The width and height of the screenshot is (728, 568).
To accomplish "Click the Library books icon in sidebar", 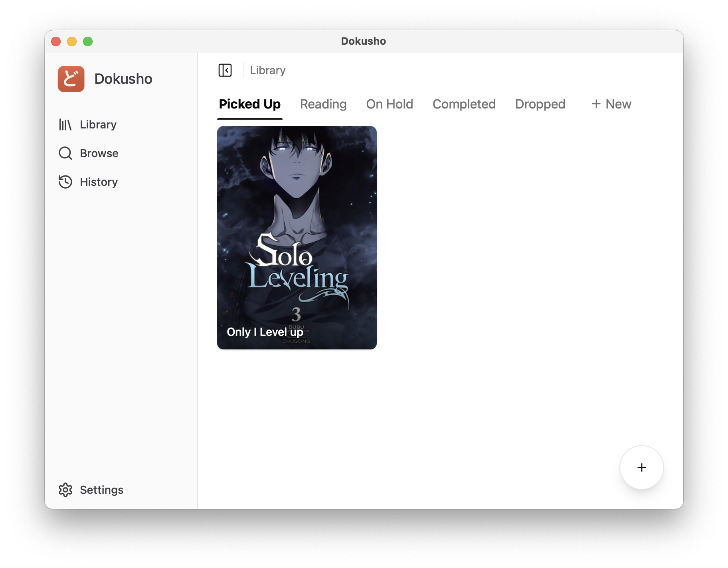I will [65, 124].
